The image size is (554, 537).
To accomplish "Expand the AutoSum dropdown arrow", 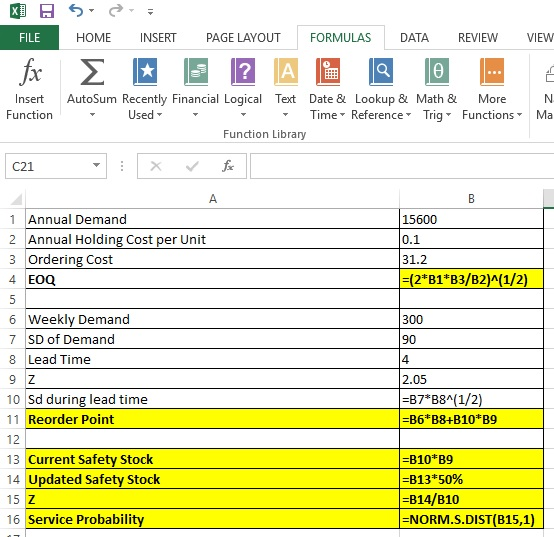I will pos(92,115).
